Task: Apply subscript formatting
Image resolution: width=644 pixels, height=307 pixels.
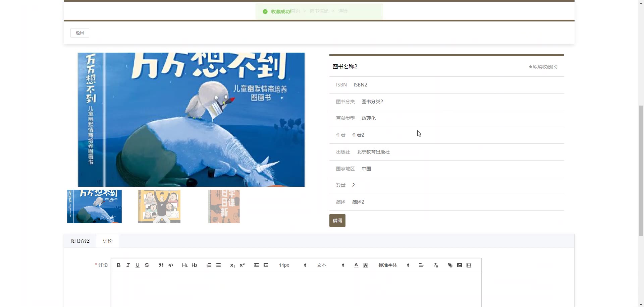Action: pos(232,265)
